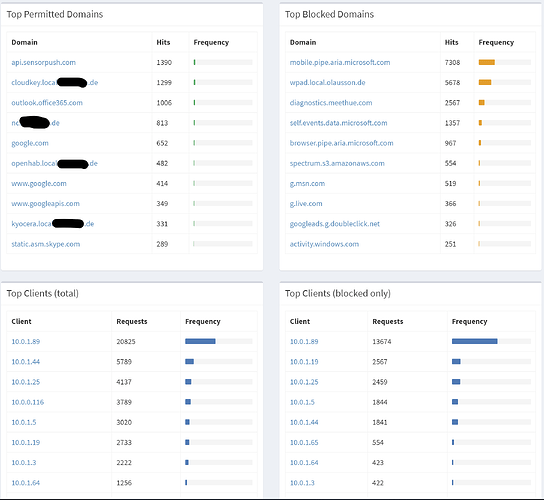544x500 pixels.
Task: Click frequency bar for mobile.pipe.aria.microsoft.com
Action: pyautogui.click(x=505, y=62)
